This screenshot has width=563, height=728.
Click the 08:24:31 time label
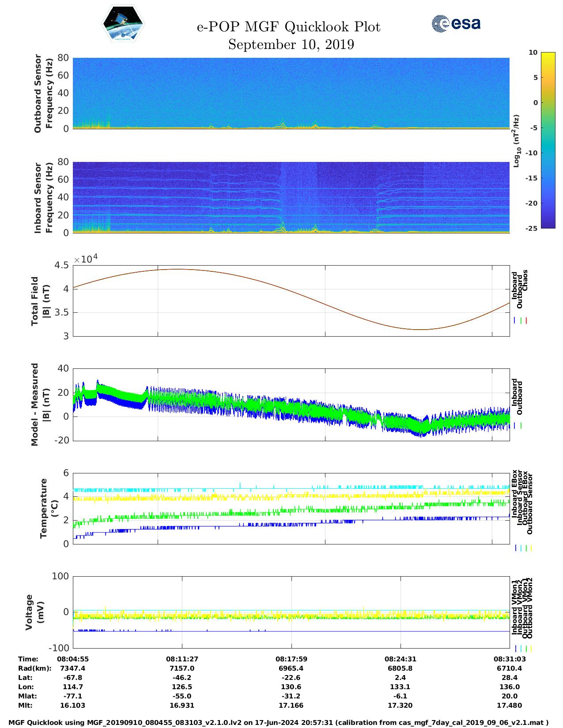[x=400, y=659]
